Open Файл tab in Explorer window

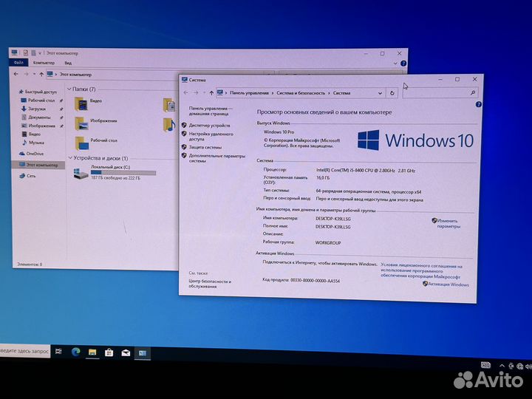tap(18, 62)
